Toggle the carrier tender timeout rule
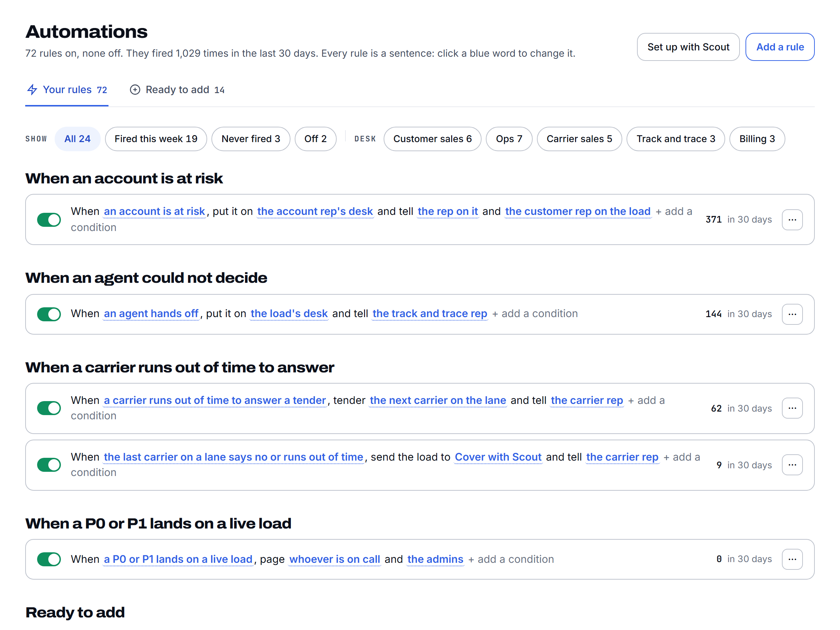The image size is (840, 630). tap(49, 408)
